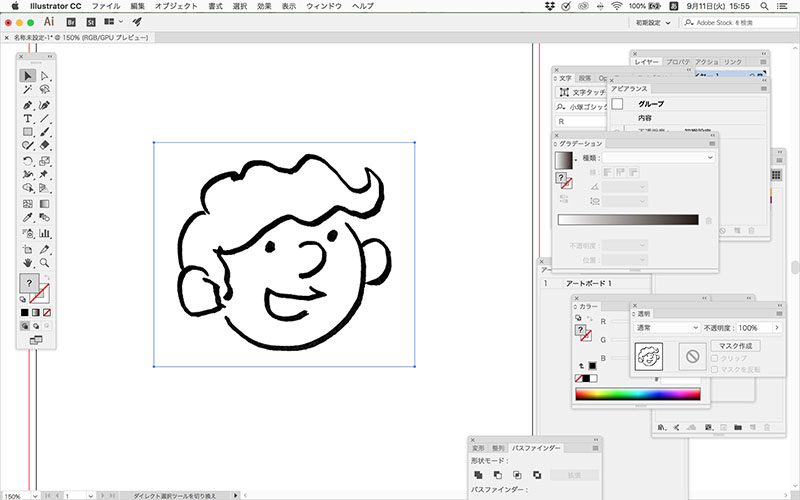
Task: Click the Intersect shape mode icon
Action: pos(517,475)
